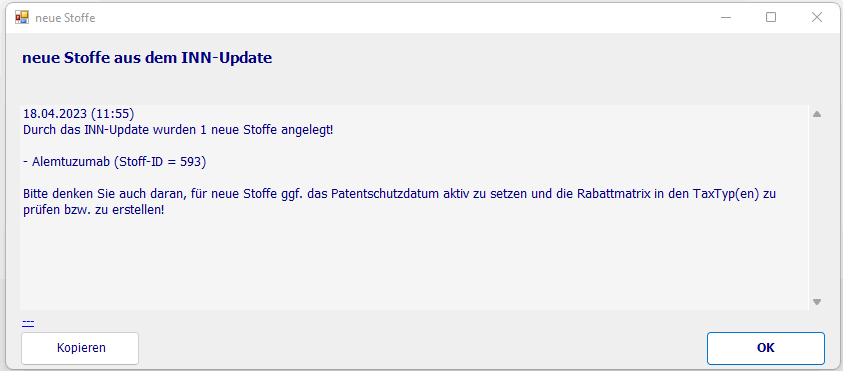This screenshot has height=371, width=843.
Task: Click the date line 18.04.2023 (11:55)
Action: tap(78, 114)
